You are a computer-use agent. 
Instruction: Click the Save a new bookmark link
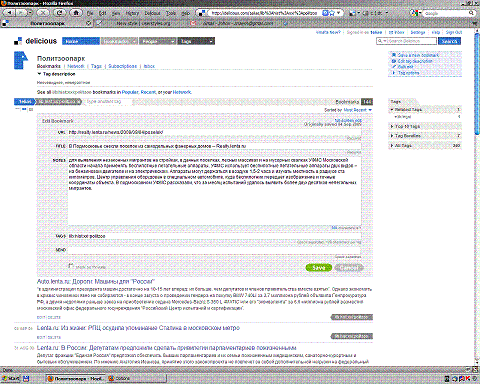click(418, 55)
